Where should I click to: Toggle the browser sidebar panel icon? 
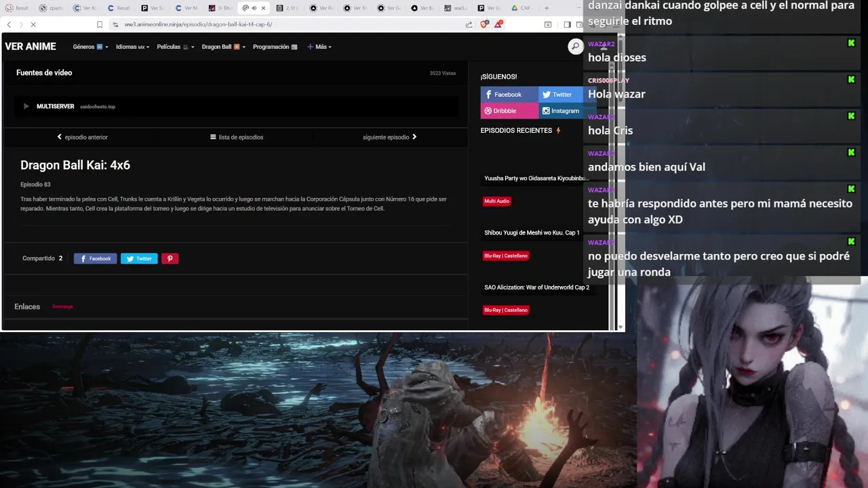click(x=567, y=24)
